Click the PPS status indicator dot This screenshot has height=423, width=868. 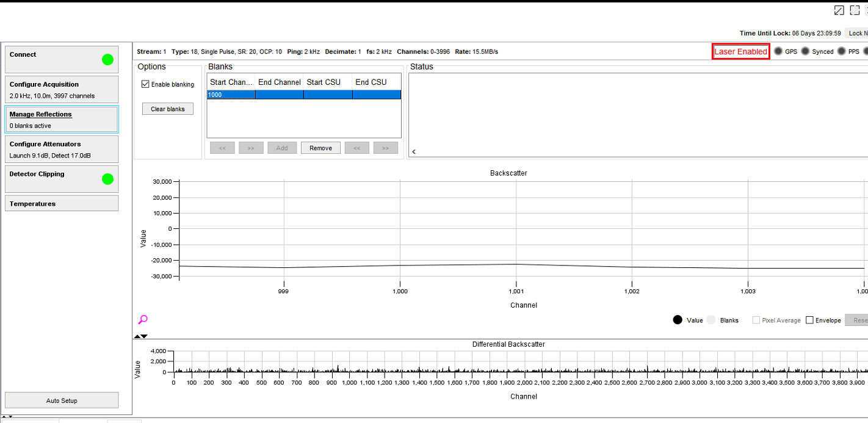tap(842, 51)
